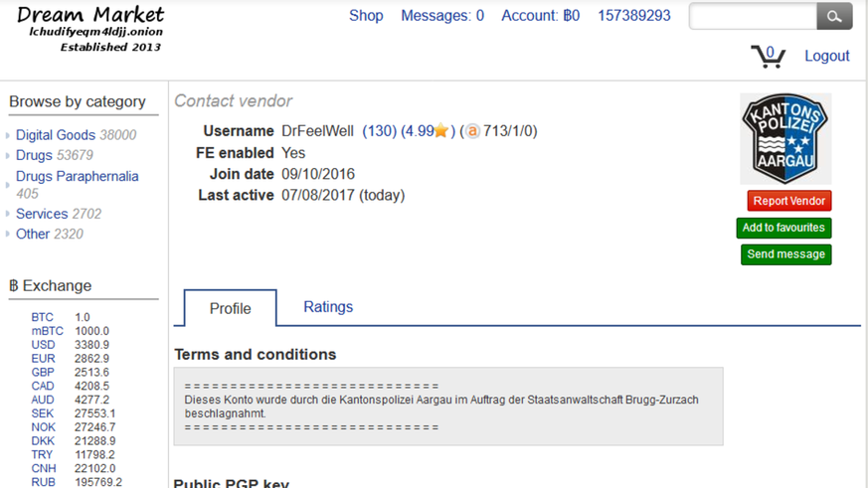Click the Kantonspolizei Aargau vendor avatar

tap(785, 138)
